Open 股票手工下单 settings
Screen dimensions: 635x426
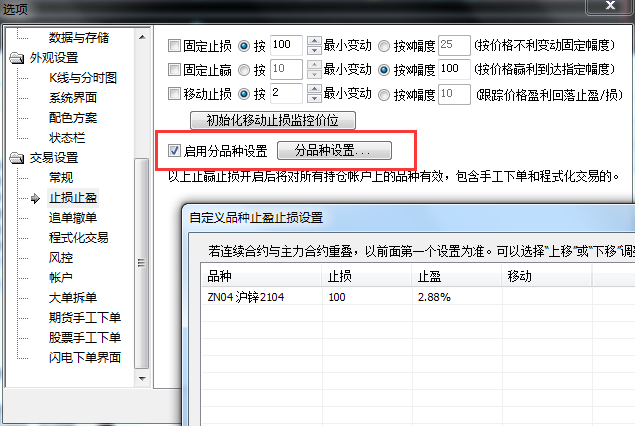85,337
